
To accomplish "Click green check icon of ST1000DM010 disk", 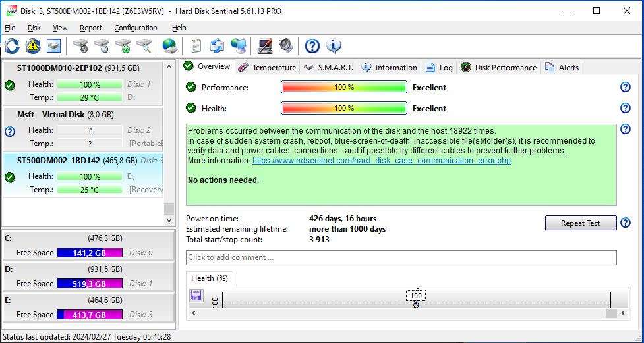I will click(x=10, y=86).
